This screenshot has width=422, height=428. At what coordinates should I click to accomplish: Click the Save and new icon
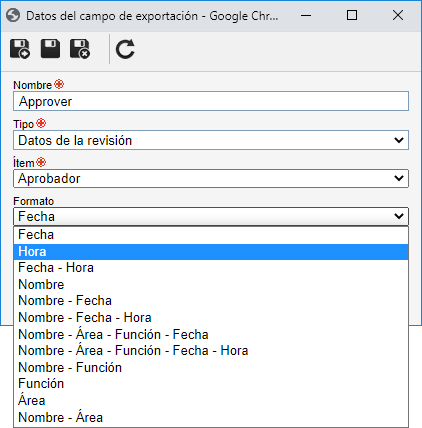point(20,49)
